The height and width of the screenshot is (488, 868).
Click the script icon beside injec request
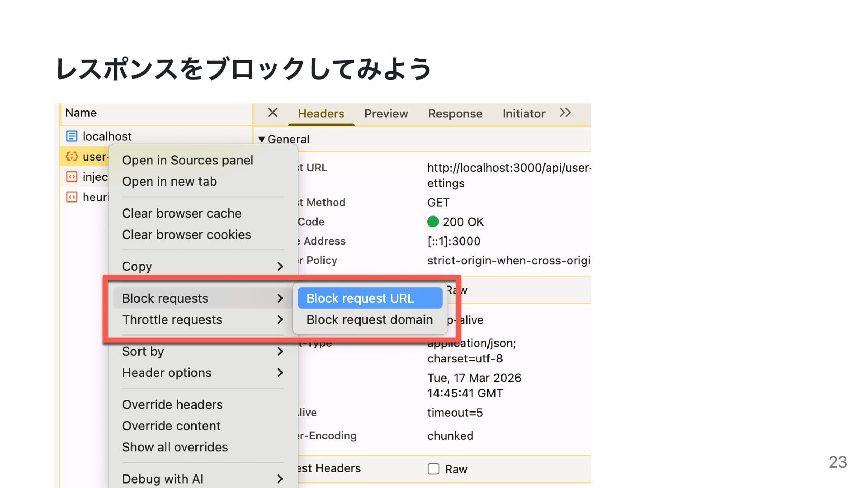tap(71, 177)
